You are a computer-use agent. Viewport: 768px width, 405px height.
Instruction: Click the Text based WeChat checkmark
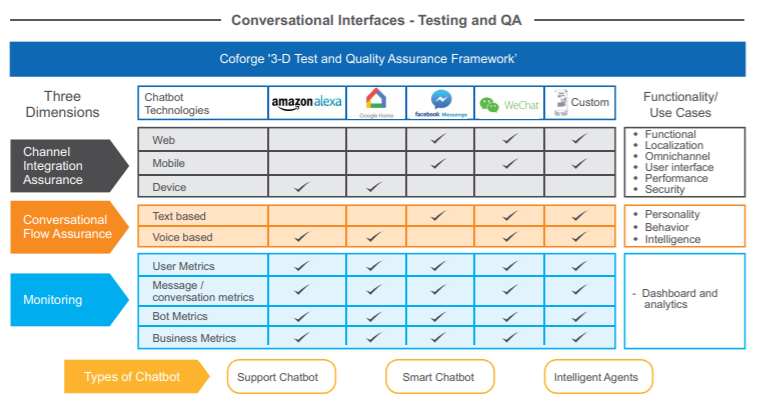[x=509, y=215]
